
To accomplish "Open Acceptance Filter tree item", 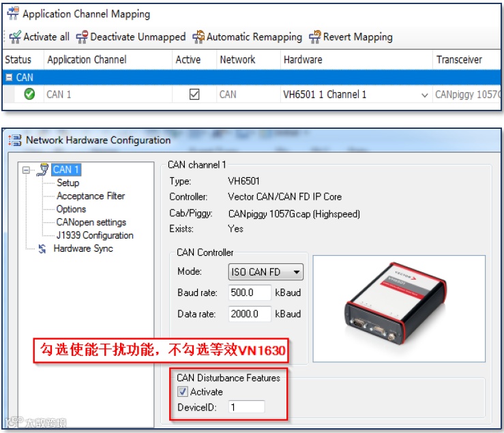I will pyautogui.click(x=91, y=196).
